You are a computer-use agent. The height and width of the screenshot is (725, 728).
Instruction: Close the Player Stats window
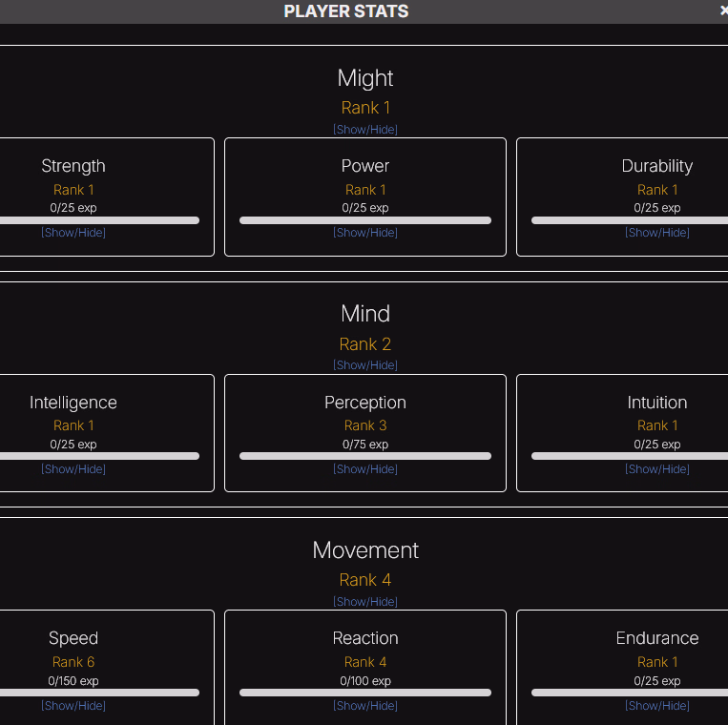724,10
